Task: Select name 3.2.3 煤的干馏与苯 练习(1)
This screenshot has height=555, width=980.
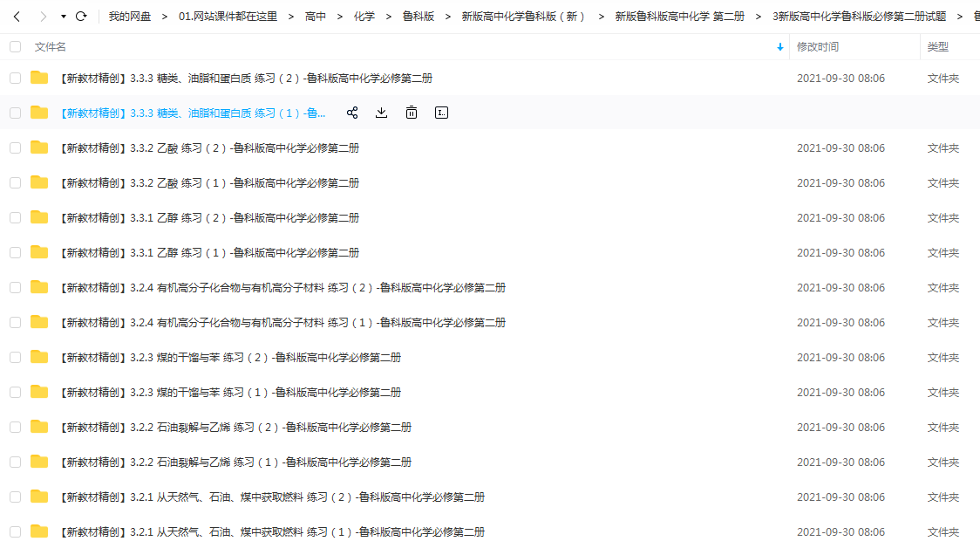Action: (231, 393)
